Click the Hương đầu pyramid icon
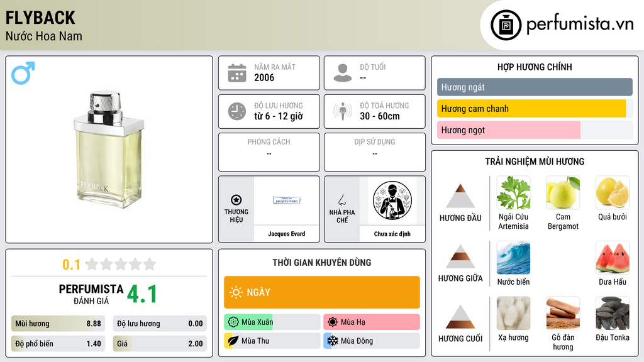 pos(460,196)
